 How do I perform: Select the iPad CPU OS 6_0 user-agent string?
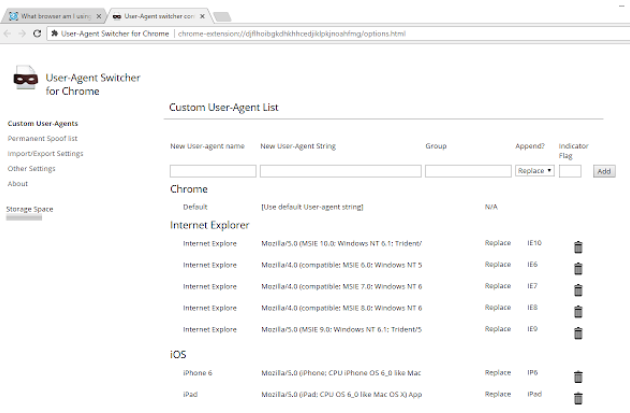pyautogui.click(x=341, y=395)
